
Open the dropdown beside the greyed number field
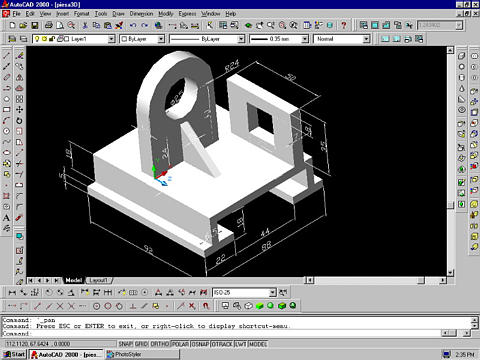pyautogui.click(x=459, y=25)
